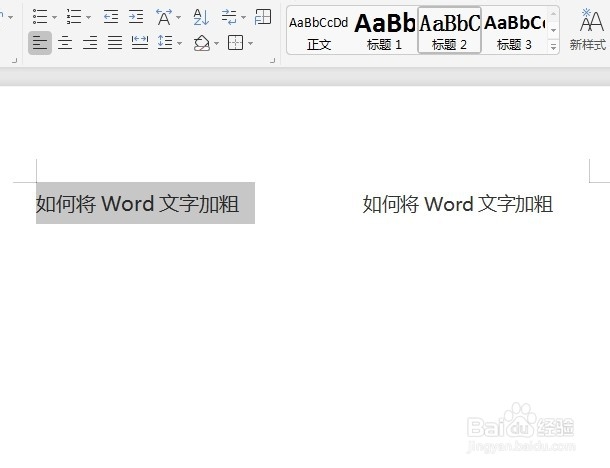This screenshot has height=468, width=610.
Task: Open font group dialog launcher corner
Action: (14, 60)
